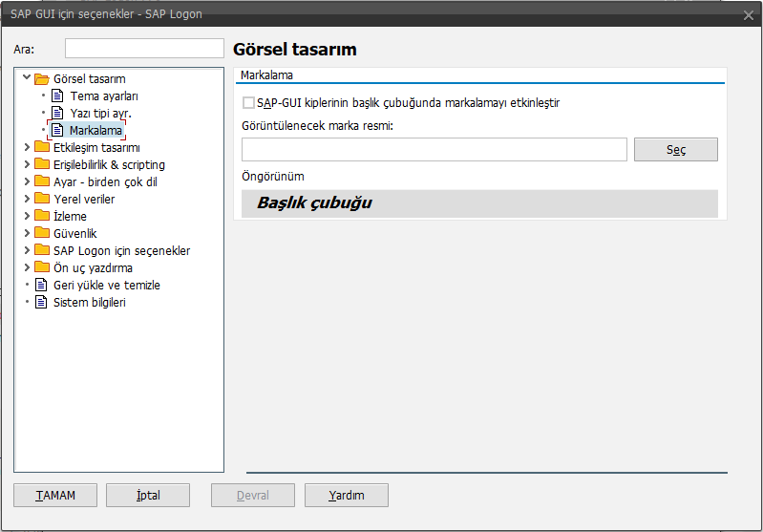
Task: Open Geri yükle ve temizle page
Action: pyautogui.click(x=107, y=286)
